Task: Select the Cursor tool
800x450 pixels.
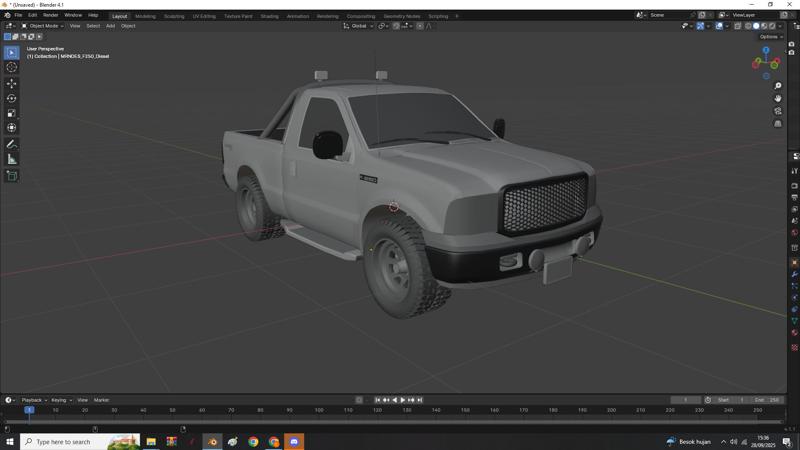Action: click(x=12, y=67)
